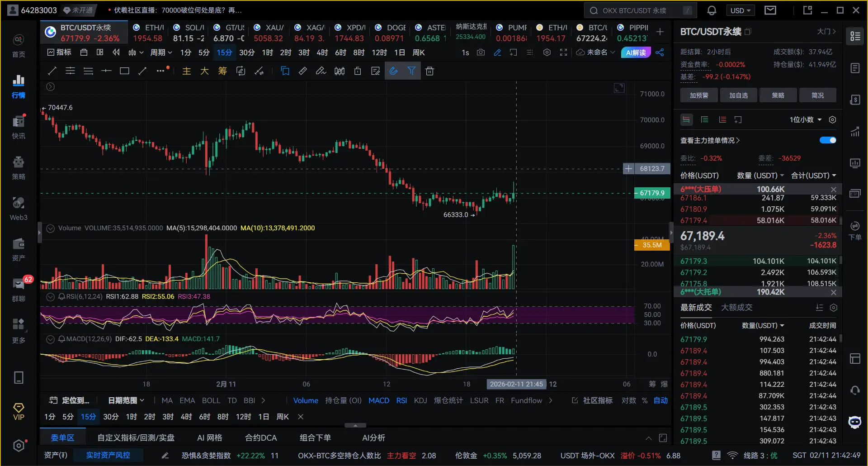Toggle 自动 auto scale
This screenshot has height=466, width=868.
point(660,400)
